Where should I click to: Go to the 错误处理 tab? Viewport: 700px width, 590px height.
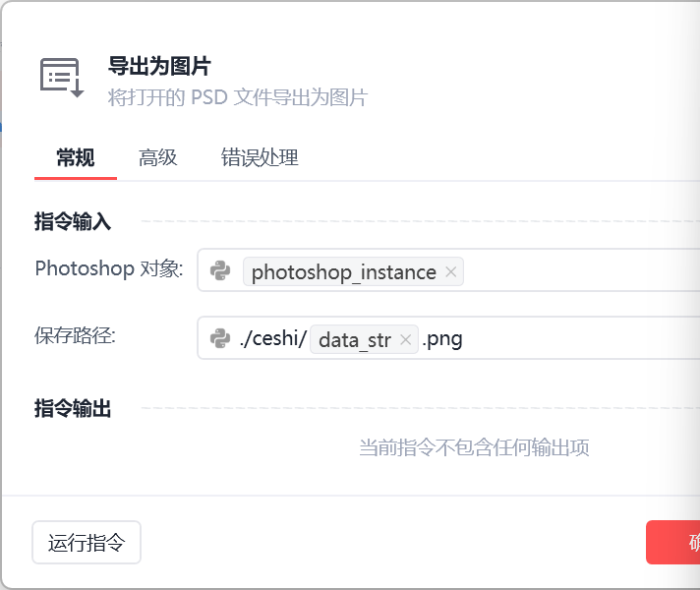pos(260,157)
